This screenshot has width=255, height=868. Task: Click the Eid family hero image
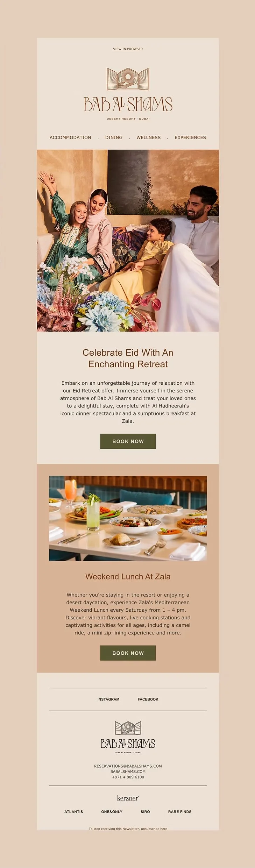(x=128, y=241)
